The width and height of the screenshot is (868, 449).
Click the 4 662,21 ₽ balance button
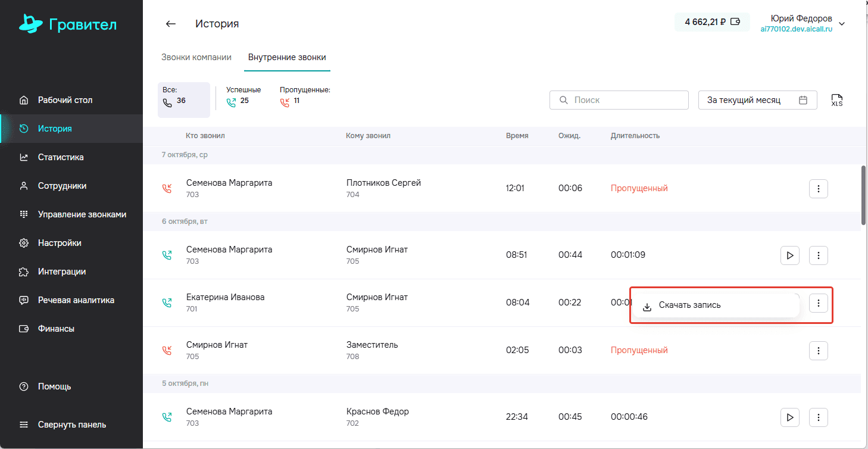712,22
